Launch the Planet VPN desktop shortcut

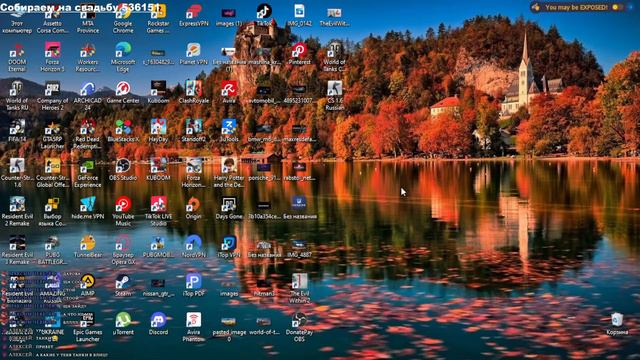pyautogui.click(x=193, y=55)
